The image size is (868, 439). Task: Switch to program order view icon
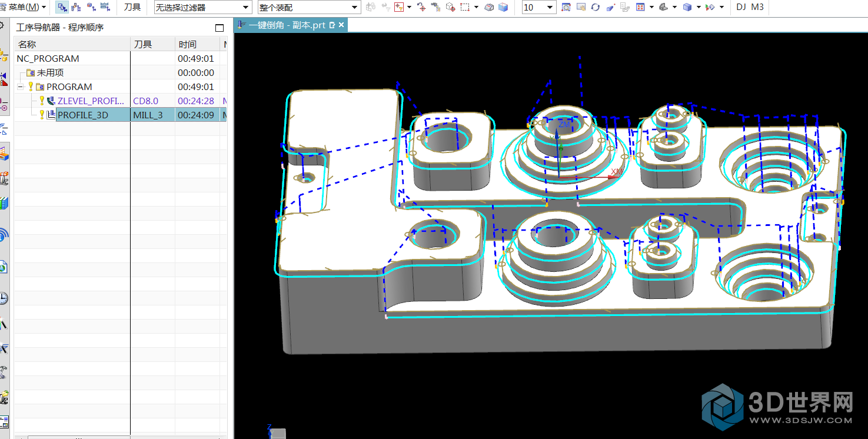[62, 7]
